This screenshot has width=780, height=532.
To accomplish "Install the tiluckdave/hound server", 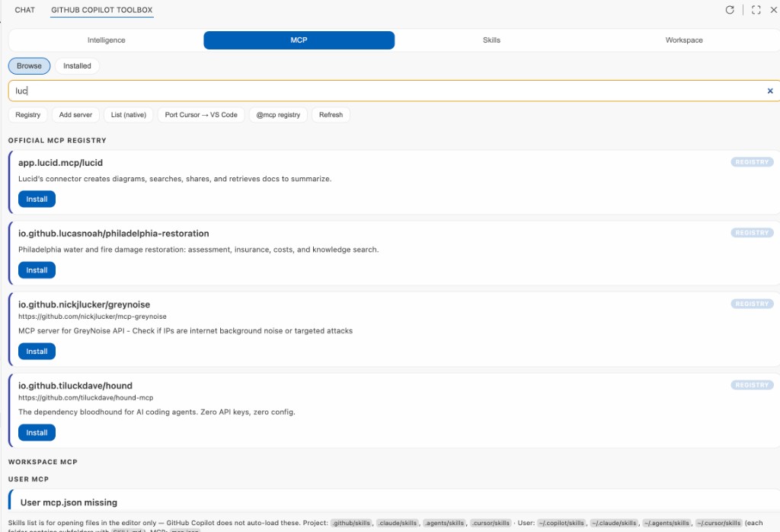I will (37, 432).
